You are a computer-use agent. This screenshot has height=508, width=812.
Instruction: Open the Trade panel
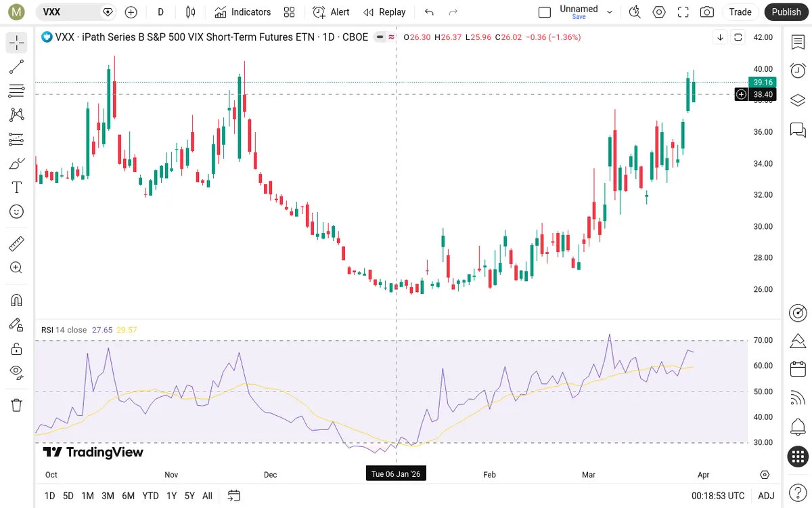[740, 12]
